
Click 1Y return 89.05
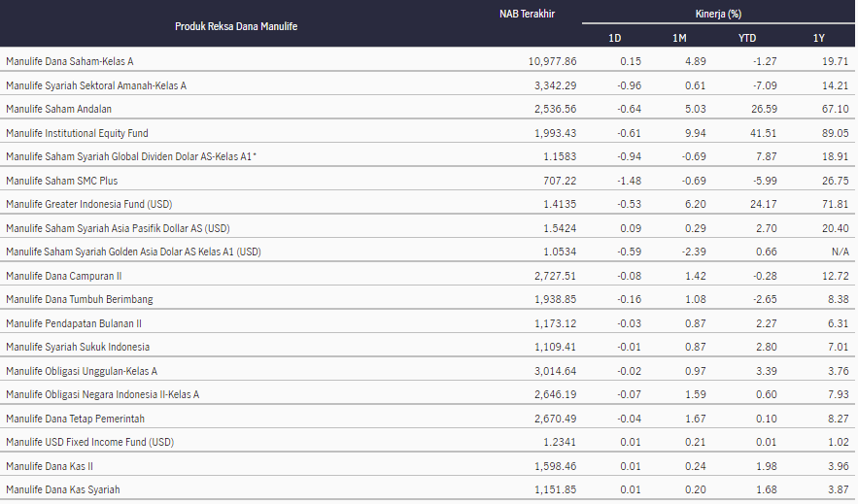click(836, 133)
